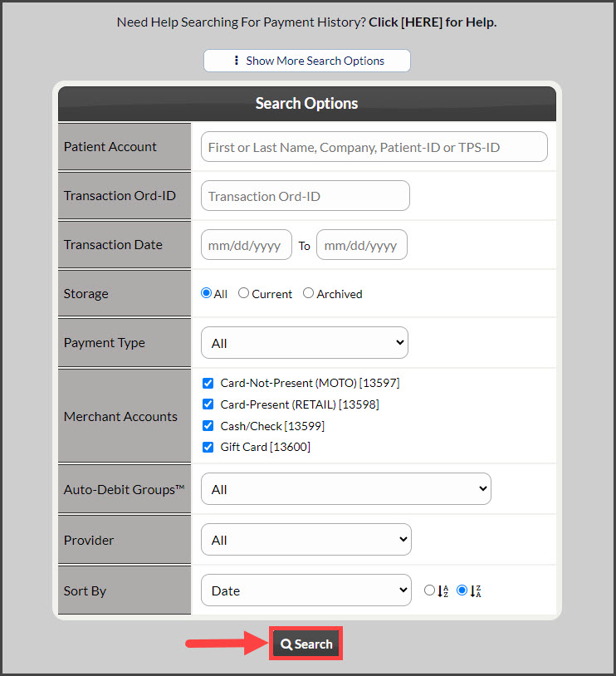
Task: Uncheck Card-Present (RETAIL) [13598]
Action: [208, 404]
